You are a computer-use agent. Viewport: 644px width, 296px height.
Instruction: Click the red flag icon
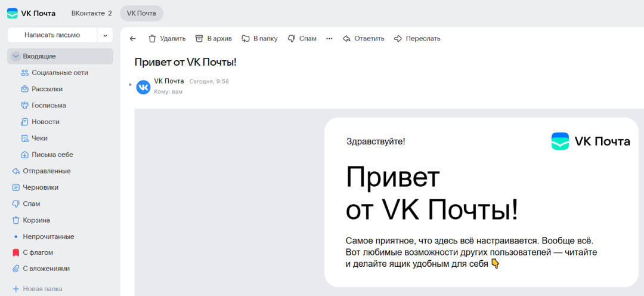point(16,252)
